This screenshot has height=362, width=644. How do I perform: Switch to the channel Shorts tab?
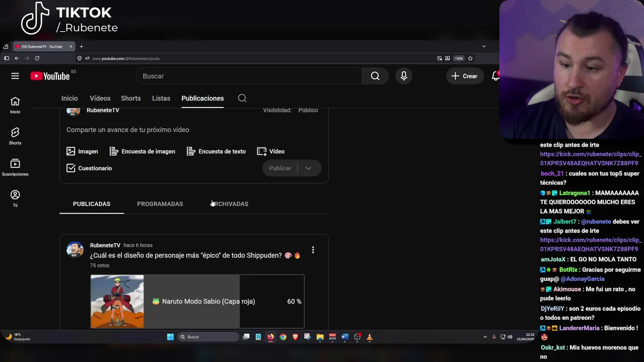pos(131,98)
